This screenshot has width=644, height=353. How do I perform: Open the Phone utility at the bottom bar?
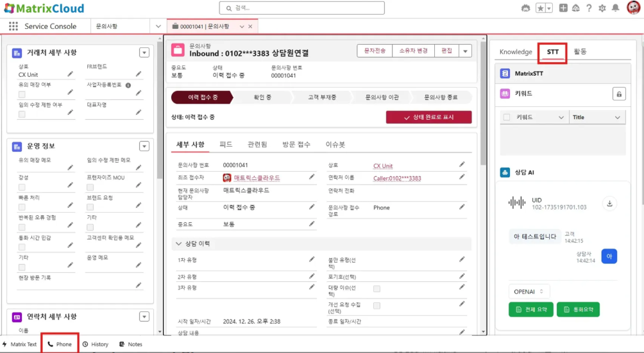pyautogui.click(x=59, y=344)
